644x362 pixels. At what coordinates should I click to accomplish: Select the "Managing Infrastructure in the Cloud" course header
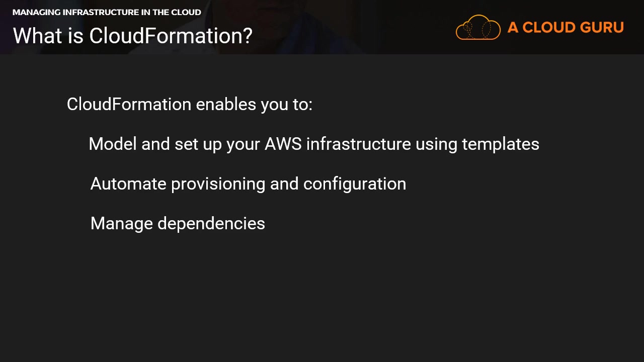[107, 12]
